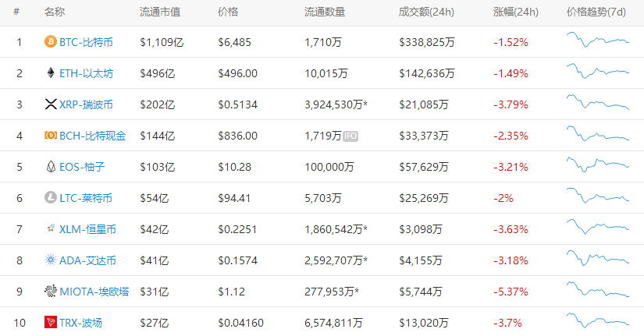This screenshot has height=336, width=644.
Task: View LTC 7-day price trend chart
Action: [598, 195]
